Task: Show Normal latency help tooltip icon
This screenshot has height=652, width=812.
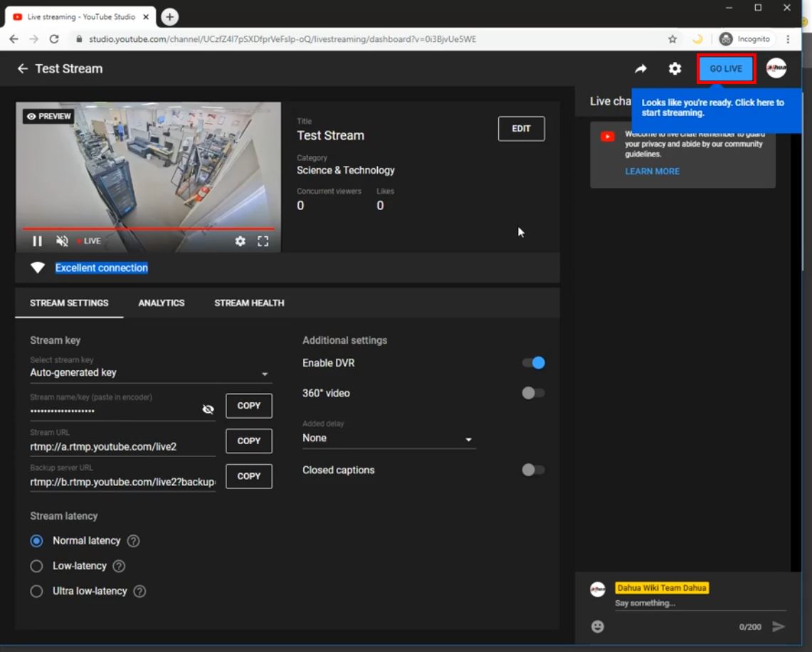Action: click(x=133, y=541)
